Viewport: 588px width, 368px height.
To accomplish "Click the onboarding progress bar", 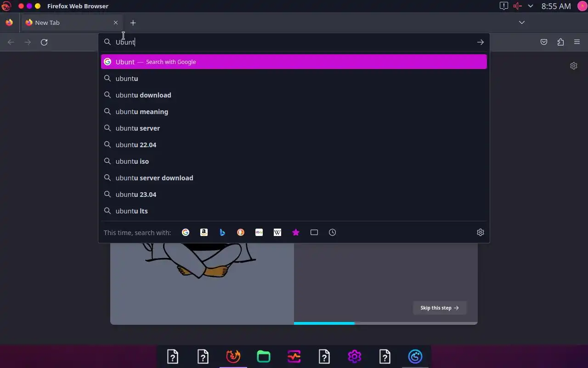I will (x=386, y=323).
